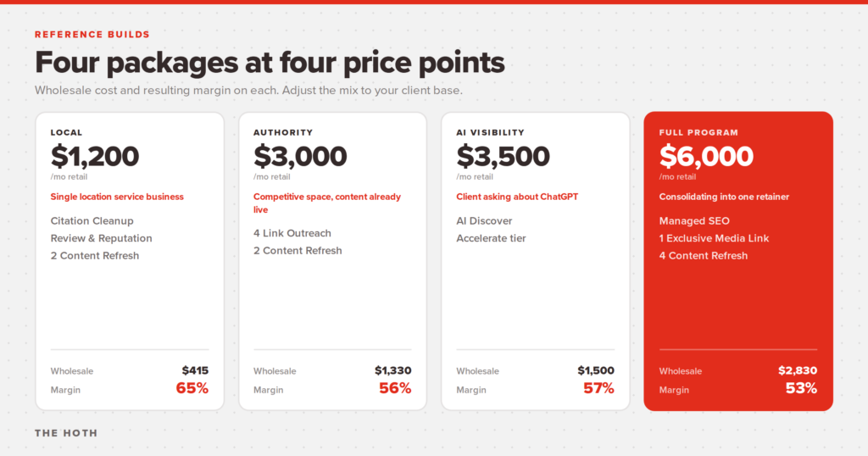Click the 56% margin in Authority card
This screenshot has height=456, width=868.
pyautogui.click(x=395, y=388)
